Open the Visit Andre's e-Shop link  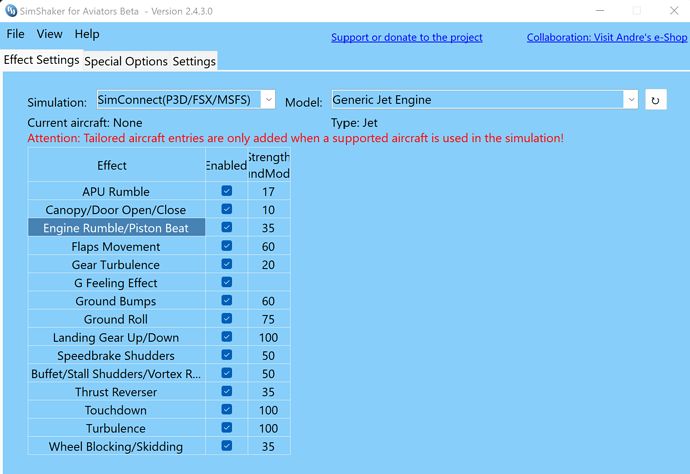(607, 38)
